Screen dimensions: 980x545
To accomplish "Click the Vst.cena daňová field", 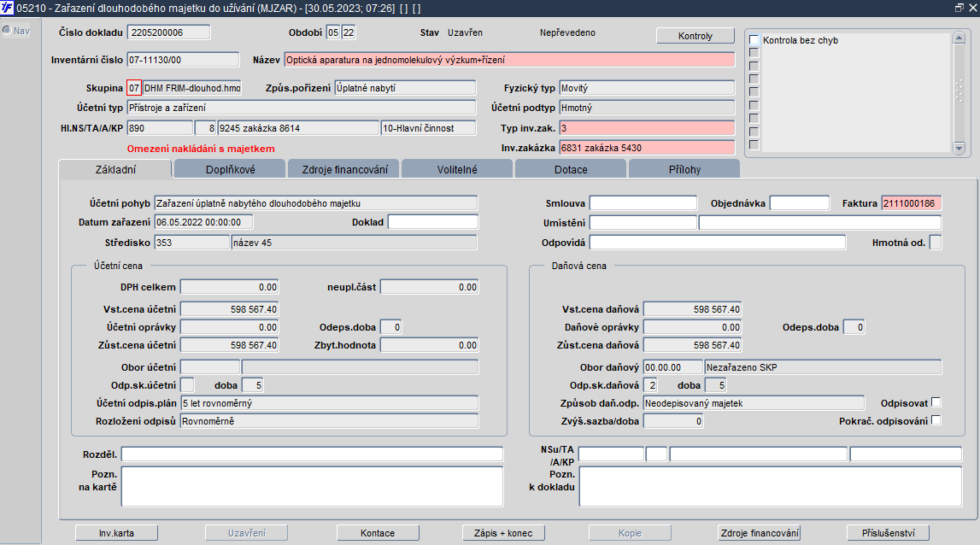I will coord(693,309).
